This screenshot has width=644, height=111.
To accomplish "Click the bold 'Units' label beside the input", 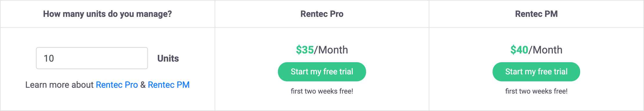I will (x=168, y=58).
